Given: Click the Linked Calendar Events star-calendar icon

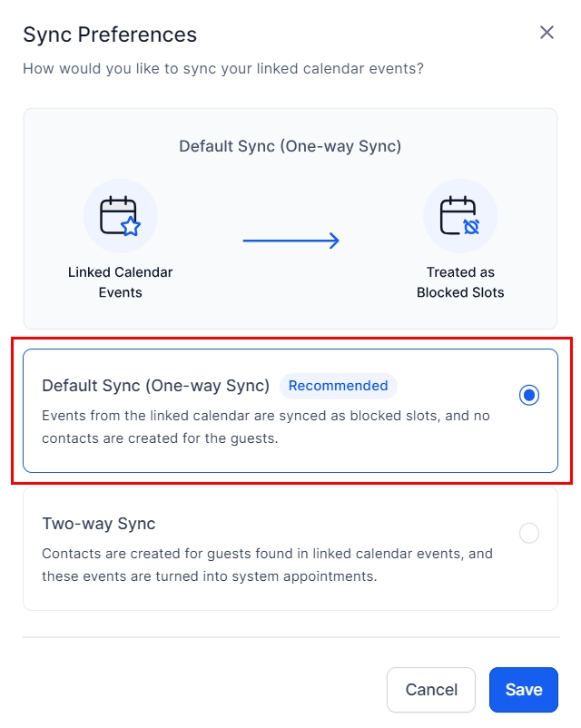Looking at the screenshot, I should [x=120, y=216].
